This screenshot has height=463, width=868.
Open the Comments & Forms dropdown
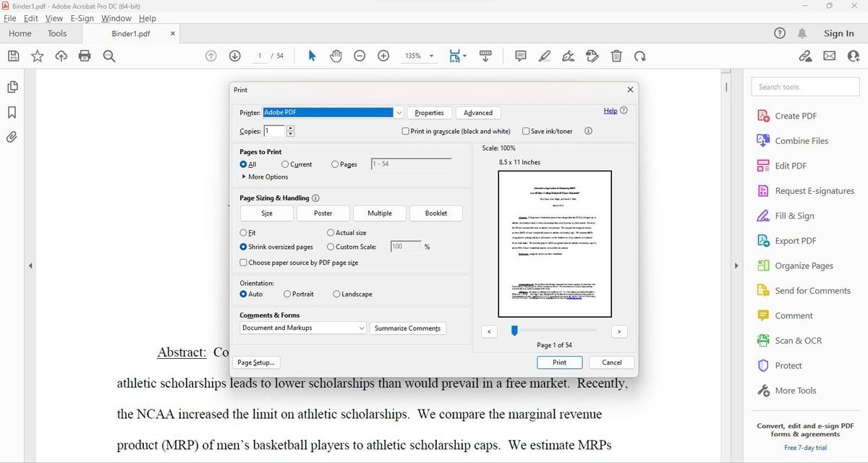362,328
